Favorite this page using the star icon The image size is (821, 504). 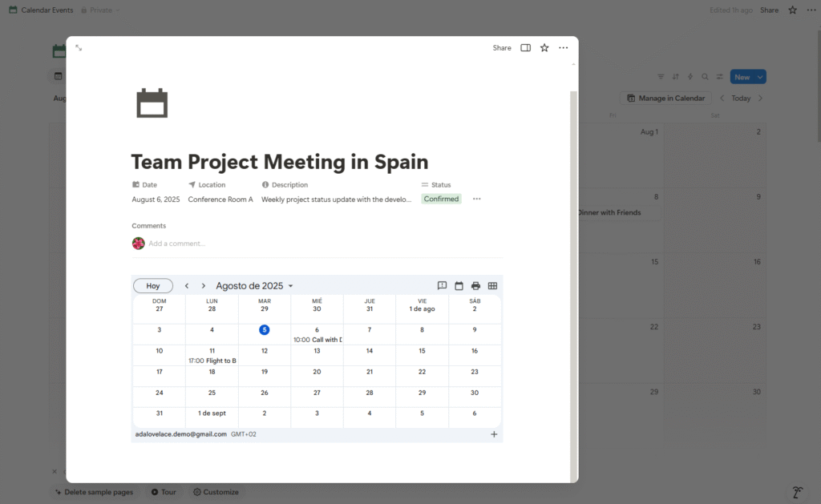[544, 47]
